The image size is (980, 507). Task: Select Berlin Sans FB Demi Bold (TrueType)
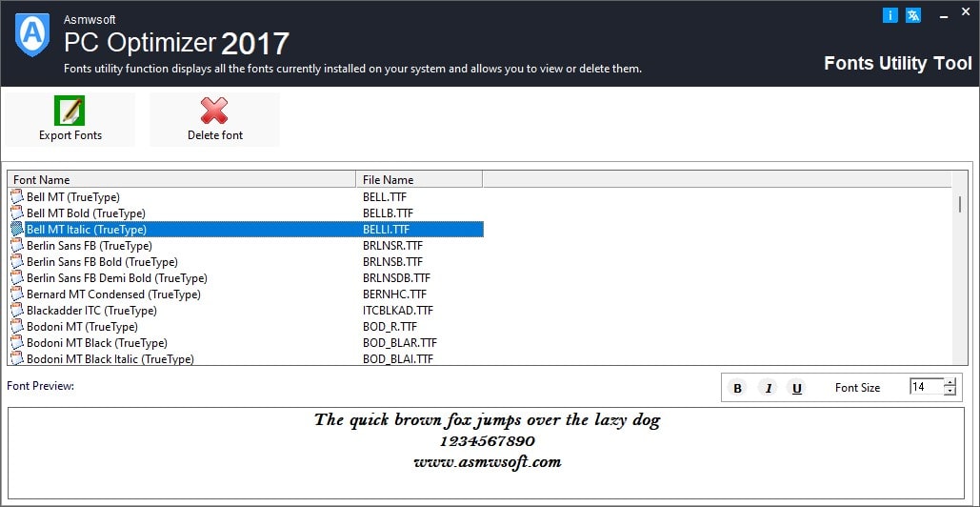pyautogui.click(x=247, y=278)
